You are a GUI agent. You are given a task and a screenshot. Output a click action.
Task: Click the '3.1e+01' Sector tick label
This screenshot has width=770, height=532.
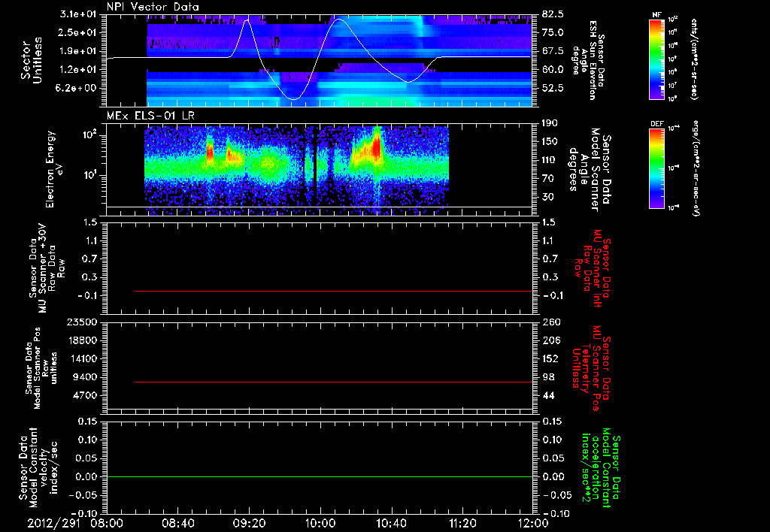[x=78, y=14]
